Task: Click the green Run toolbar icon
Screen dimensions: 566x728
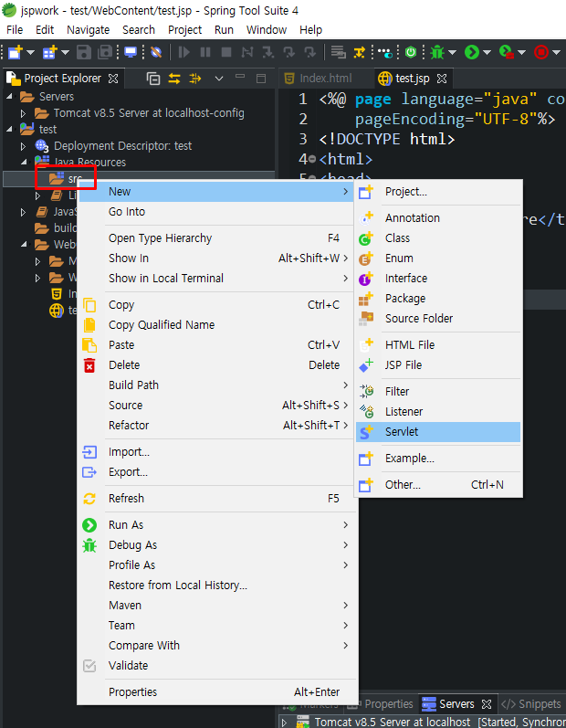Action: coord(472,52)
